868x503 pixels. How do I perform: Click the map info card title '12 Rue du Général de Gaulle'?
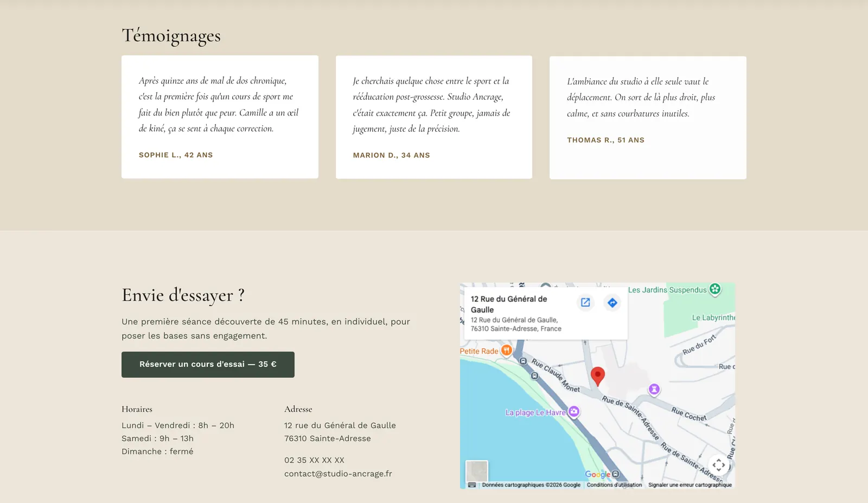tap(509, 304)
